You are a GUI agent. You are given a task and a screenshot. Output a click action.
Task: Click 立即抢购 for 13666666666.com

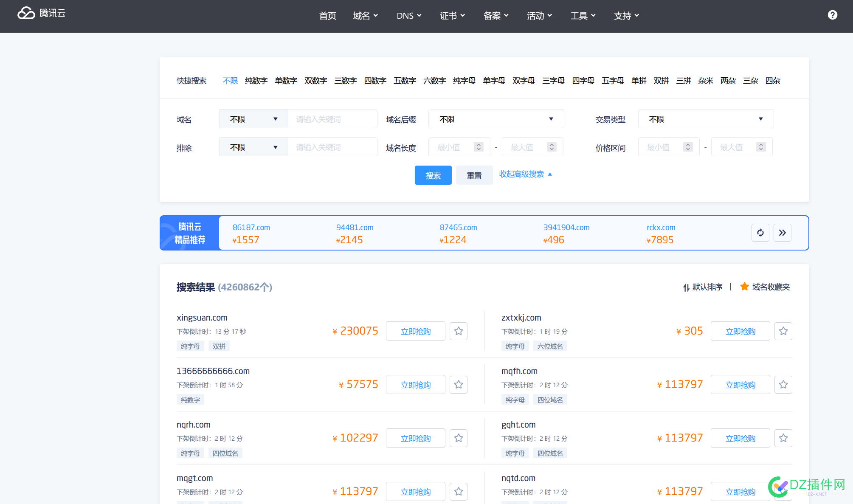(416, 385)
